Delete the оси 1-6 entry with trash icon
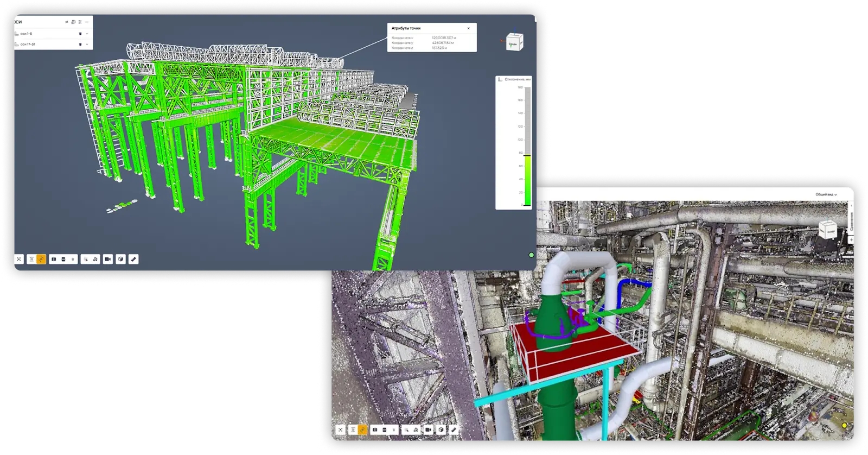 pos(80,34)
